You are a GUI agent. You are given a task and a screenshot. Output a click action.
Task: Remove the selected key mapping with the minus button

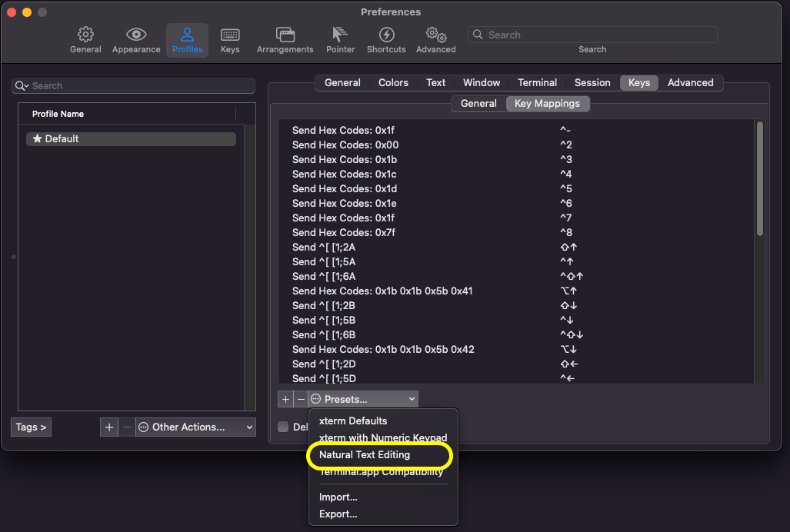[301, 399]
